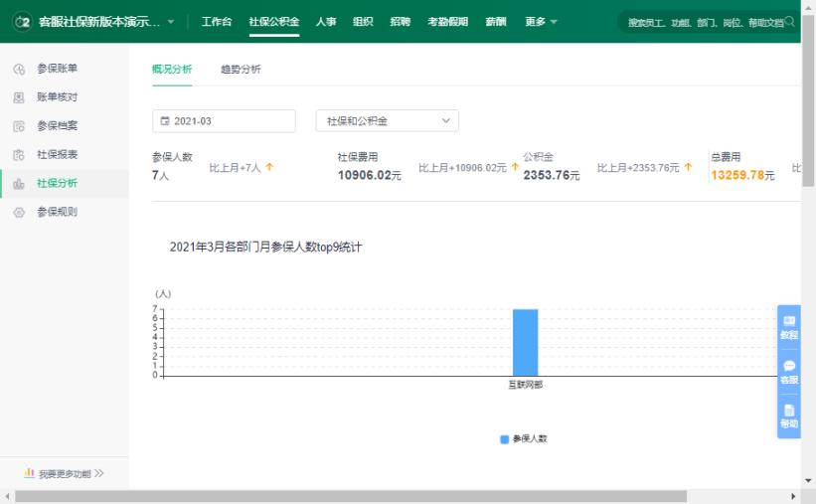Open the 考勤假期 menu

(447, 22)
